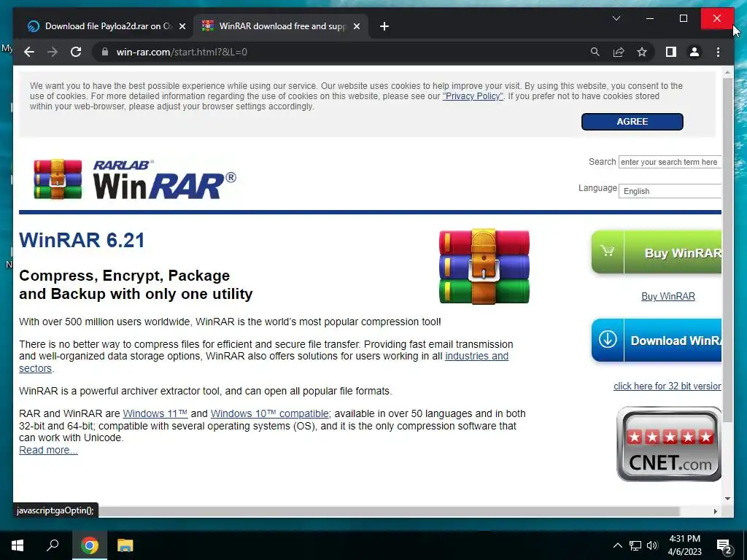This screenshot has width=747, height=560.
Task: Reload the WinRAR page
Action: tap(76, 52)
